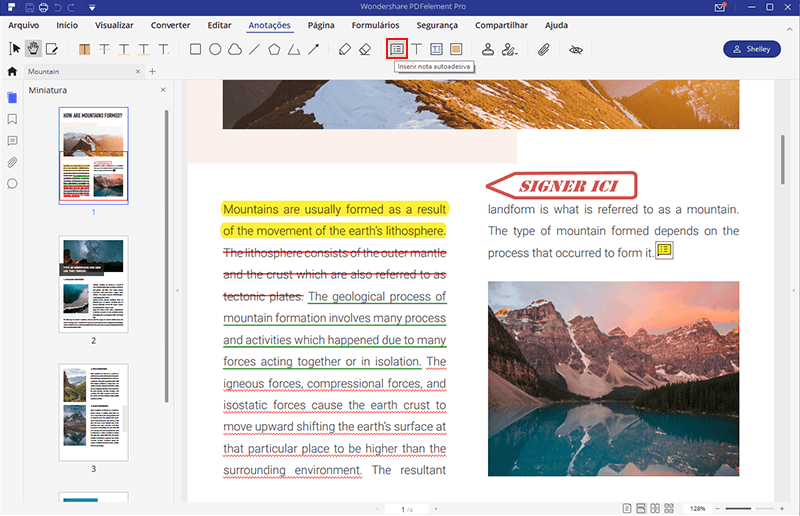Open the zoom percentage box
The image size is (800, 516).
(697, 508)
